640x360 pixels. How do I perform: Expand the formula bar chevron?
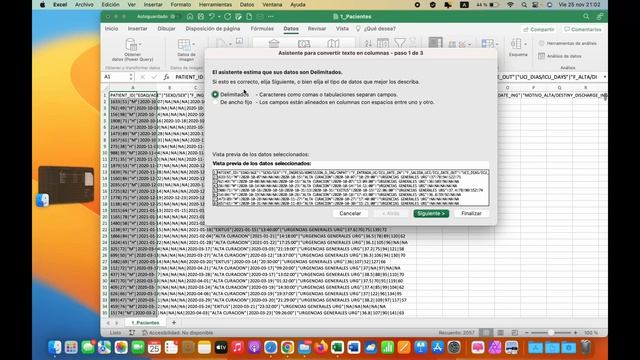click(x=604, y=77)
